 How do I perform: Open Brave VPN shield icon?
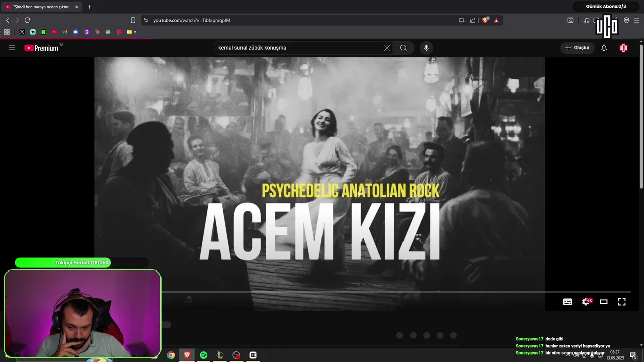[x=626, y=20]
